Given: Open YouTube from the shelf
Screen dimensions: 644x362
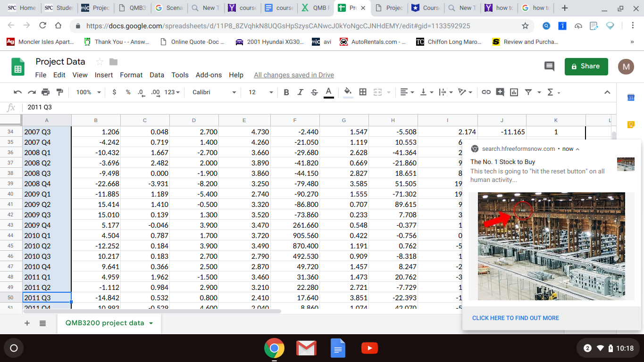Looking at the screenshot, I should [x=369, y=348].
